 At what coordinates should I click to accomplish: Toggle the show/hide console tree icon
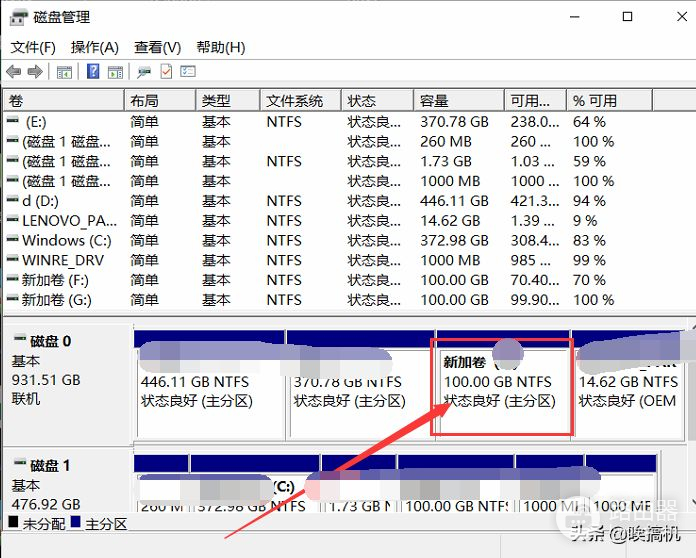[64, 72]
